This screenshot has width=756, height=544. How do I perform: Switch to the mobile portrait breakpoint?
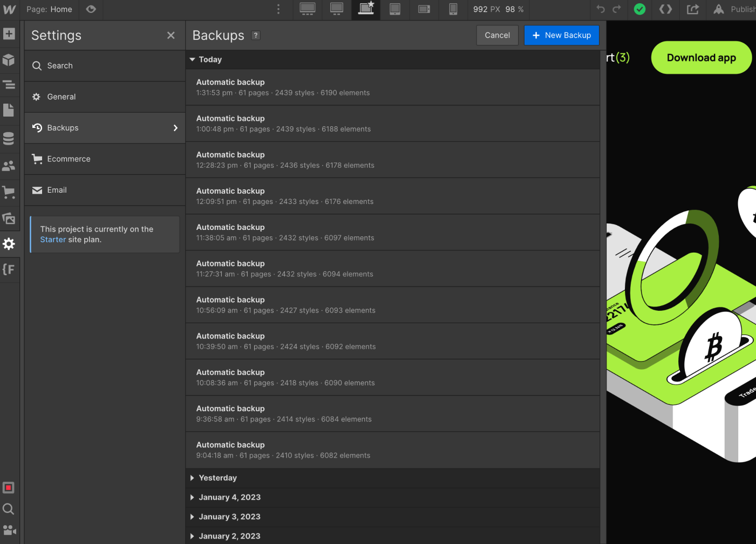[453, 10]
